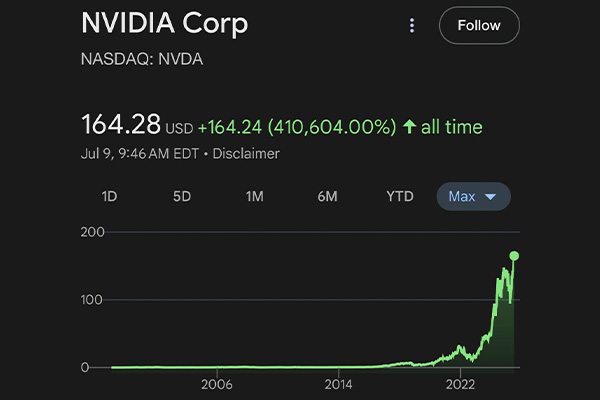The width and height of the screenshot is (600, 400).
Task: Click the 2006 label on the x-axis
Action: coord(217,384)
